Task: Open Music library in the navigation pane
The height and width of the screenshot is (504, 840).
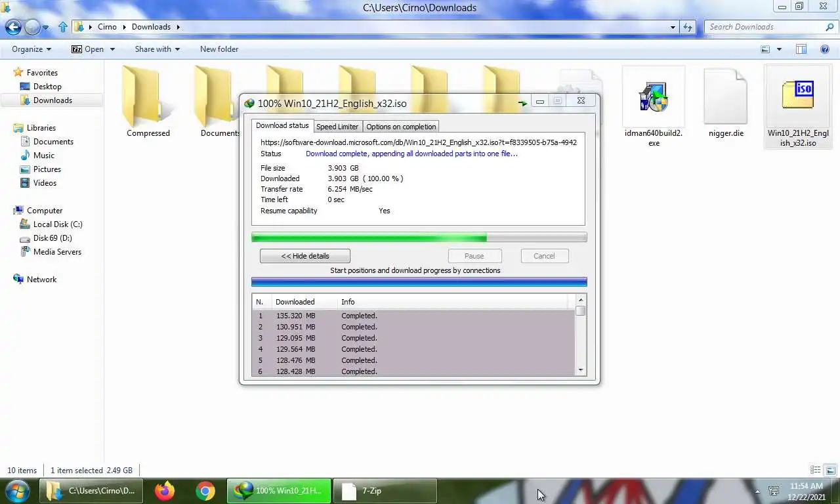Action: pyautogui.click(x=44, y=156)
